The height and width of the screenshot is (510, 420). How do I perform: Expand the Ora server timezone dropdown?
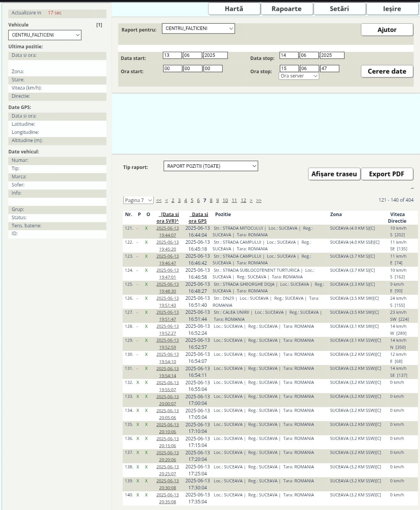click(x=299, y=76)
